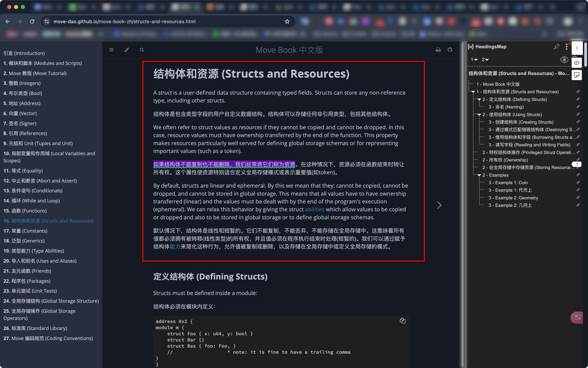This screenshot has width=588, height=368.
Task: Click the Move Book 中文版 page title
Action: click(289, 50)
